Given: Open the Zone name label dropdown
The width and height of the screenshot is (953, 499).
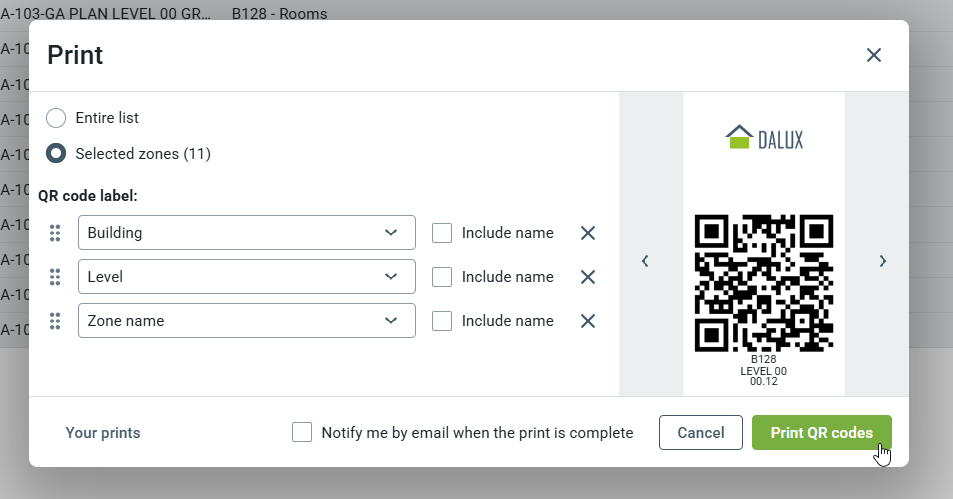Looking at the screenshot, I should (246, 321).
